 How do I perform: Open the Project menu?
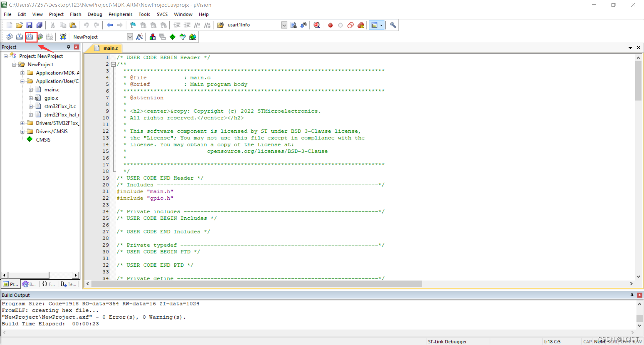pyautogui.click(x=56, y=14)
